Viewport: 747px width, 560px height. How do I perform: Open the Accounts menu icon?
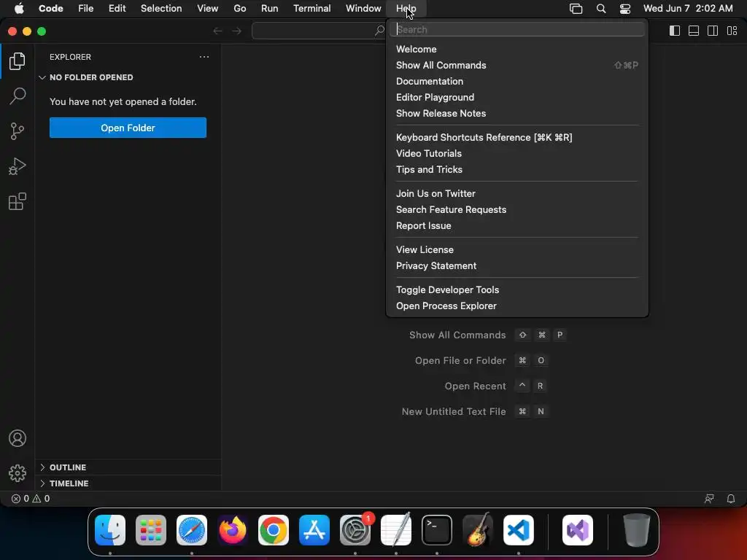pyautogui.click(x=18, y=438)
